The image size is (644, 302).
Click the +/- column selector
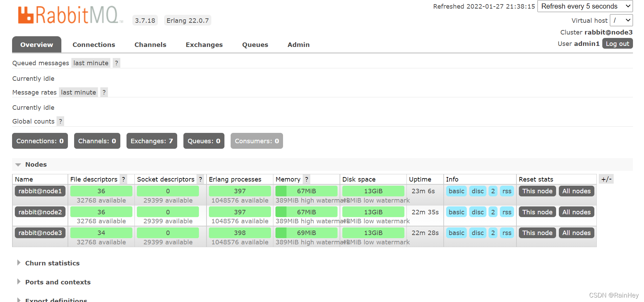606,179
